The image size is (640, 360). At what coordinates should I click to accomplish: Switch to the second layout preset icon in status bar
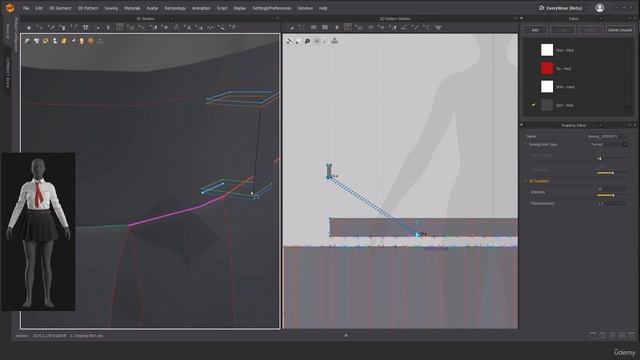pyautogui.click(x=602, y=335)
